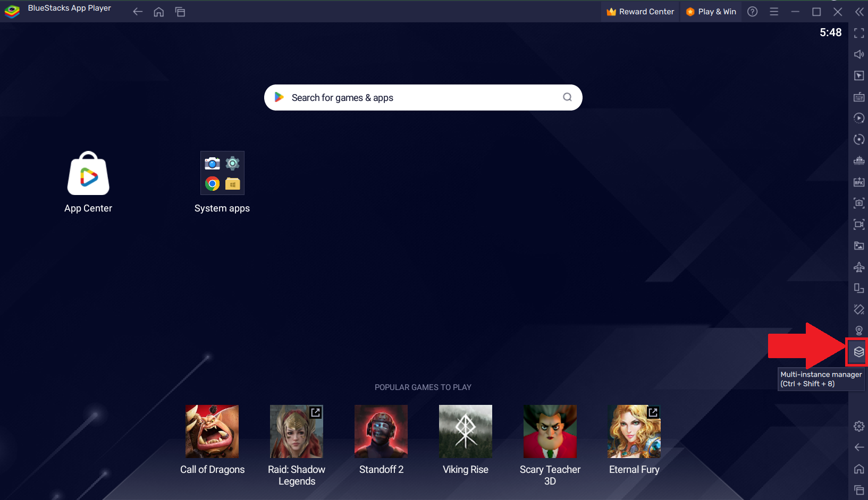Mute the emulator volume
Viewport: 868px width, 500px height.
(x=859, y=54)
